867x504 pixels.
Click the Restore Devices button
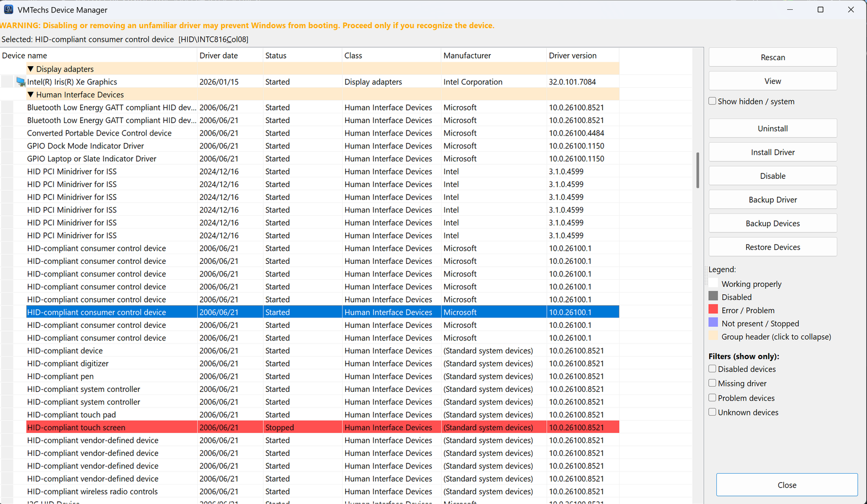click(x=773, y=247)
